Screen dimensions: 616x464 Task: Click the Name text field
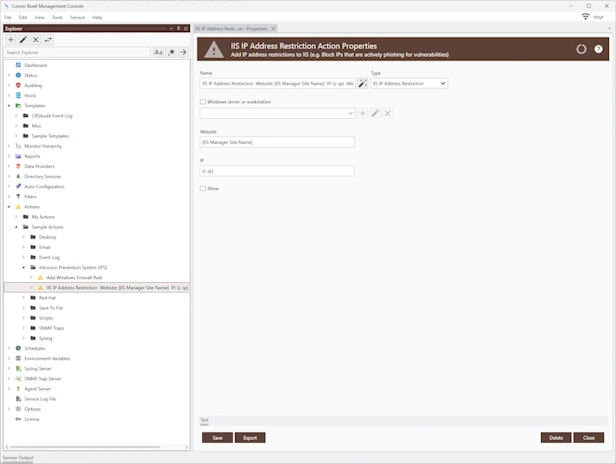[277, 83]
